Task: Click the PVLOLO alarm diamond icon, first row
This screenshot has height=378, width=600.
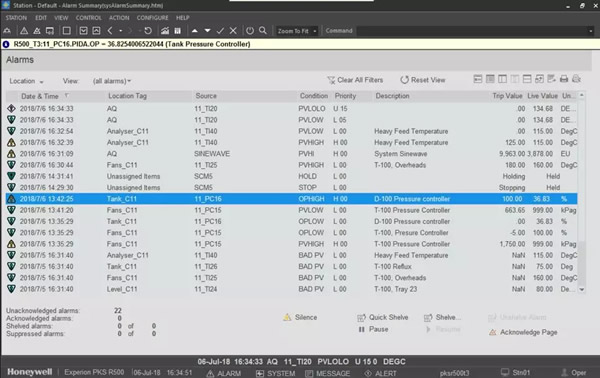Action: pos(11,109)
